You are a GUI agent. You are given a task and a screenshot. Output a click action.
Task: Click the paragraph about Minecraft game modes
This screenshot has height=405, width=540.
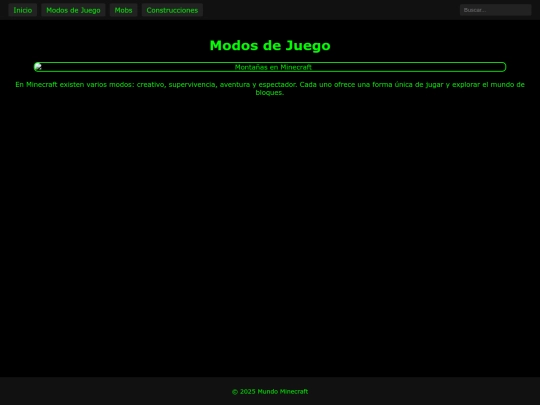pos(270,89)
